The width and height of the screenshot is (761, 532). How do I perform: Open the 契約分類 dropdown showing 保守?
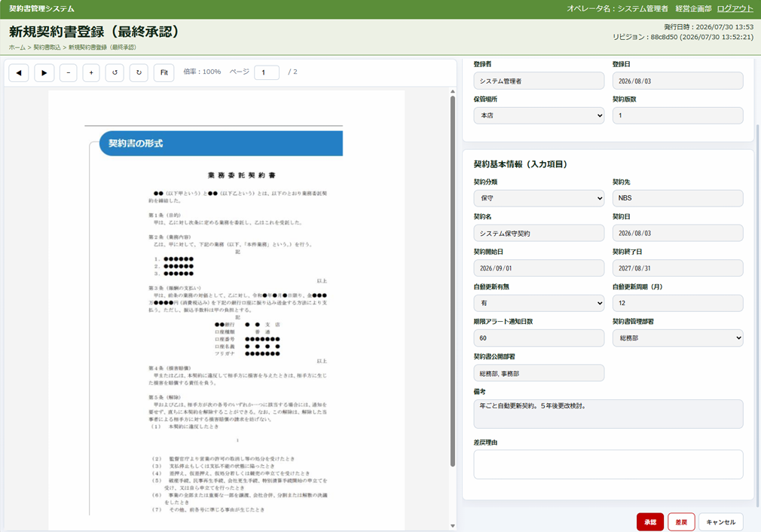point(539,198)
